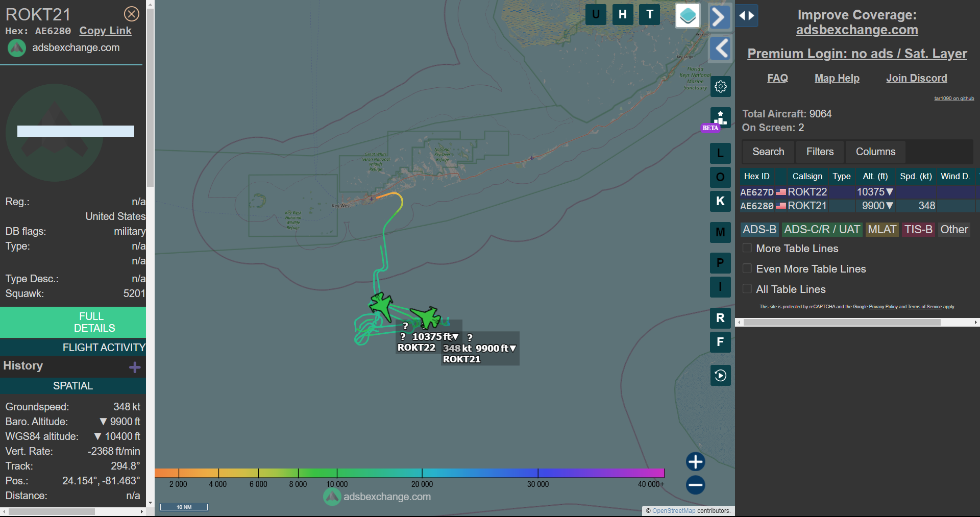Screen dimensions: 980x517
Task: Open FLIGHT ACTIVITY section
Action: 73,347
